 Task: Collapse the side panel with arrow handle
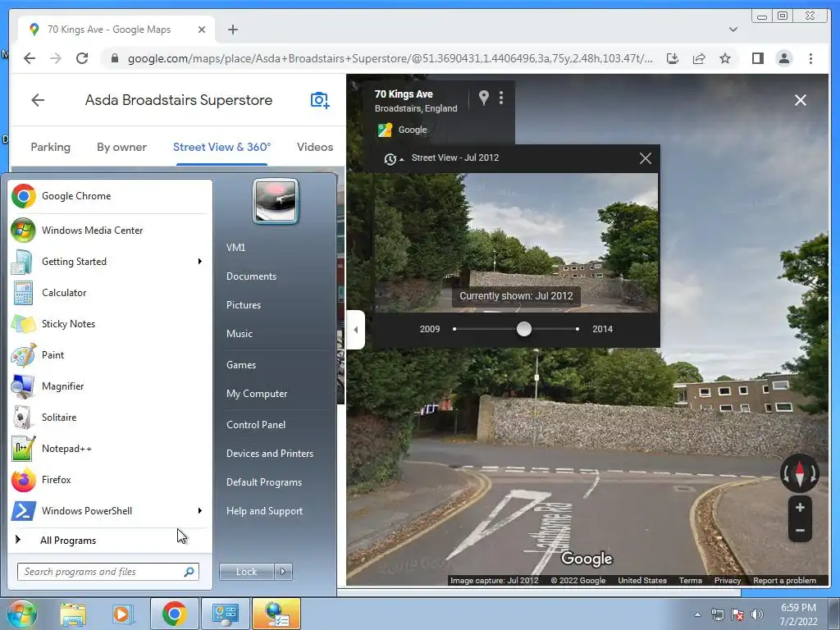(356, 330)
